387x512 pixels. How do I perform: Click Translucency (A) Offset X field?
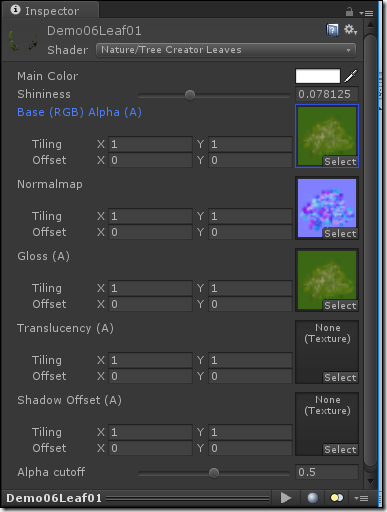pyautogui.click(x=150, y=376)
